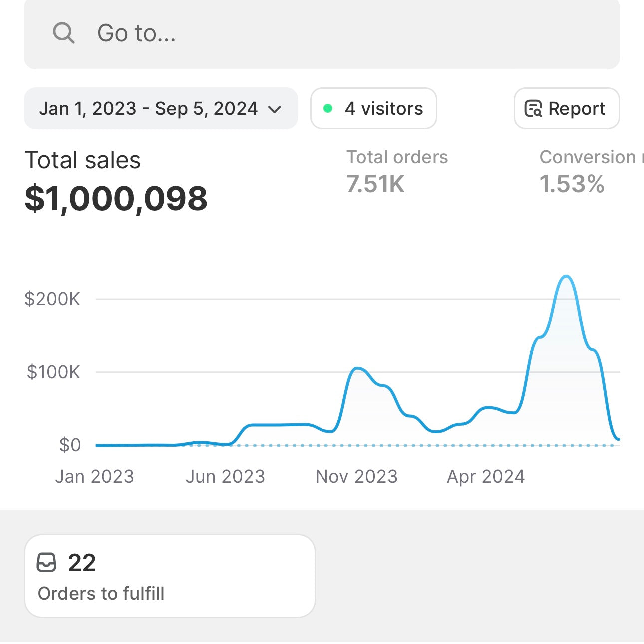Click the inbox icon beside 22
This screenshot has height=644, width=644.
pos(47,562)
